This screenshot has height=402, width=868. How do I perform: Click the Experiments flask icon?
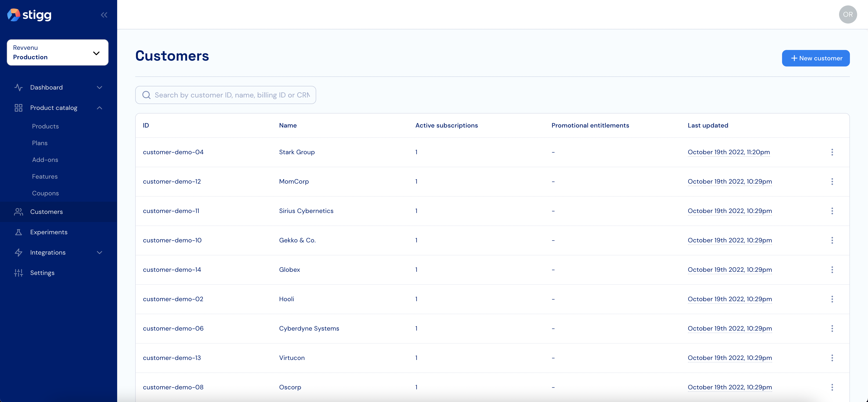19,232
